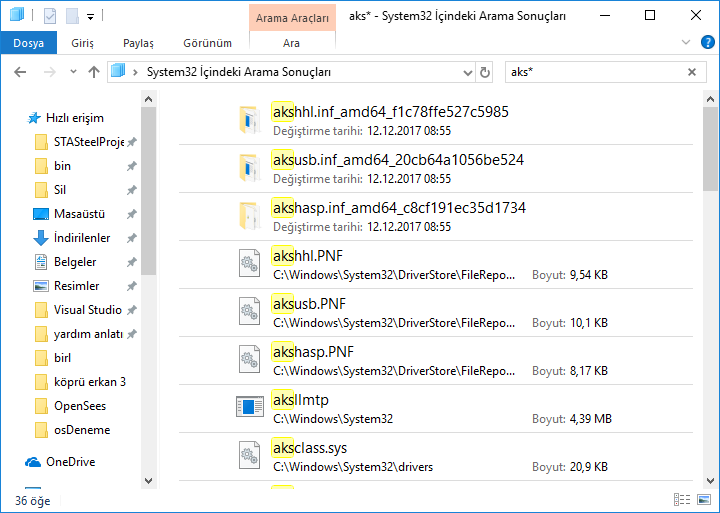Toggle the pin next to Belgeler
Viewport: 720px width, 513px height.
click(131, 262)
